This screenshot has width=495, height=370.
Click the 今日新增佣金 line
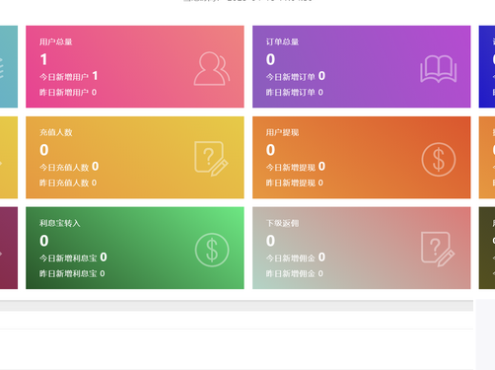295,257
